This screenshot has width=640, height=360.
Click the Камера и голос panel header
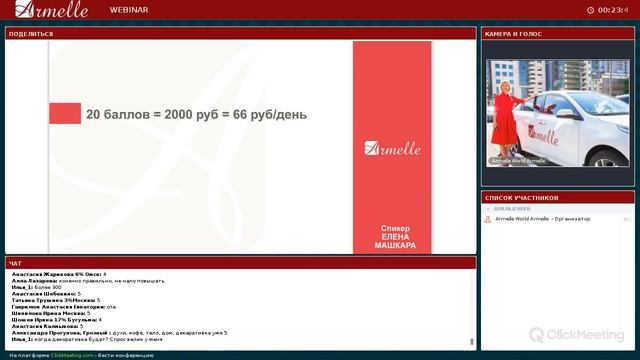pyautogui.click(x=558, y=34)
